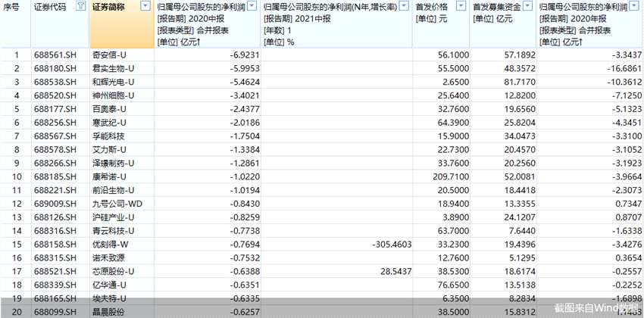Image resolution: width=644 pixels, height=318 pixels.
Task: Click the 青云科技-U name cell
Action: 114,231
